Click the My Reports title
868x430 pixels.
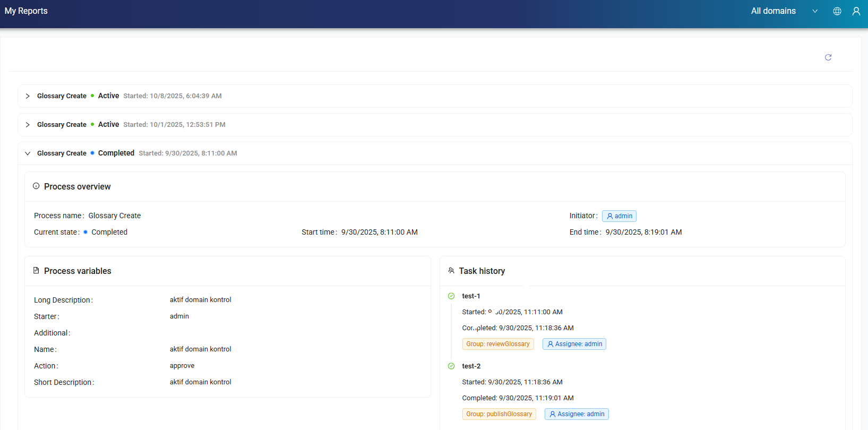tap(26, 11)
